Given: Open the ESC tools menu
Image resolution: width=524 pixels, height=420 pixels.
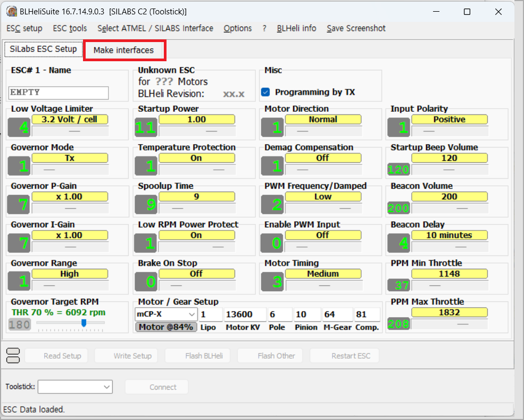Looking at the screenshot, I should 70,28.
